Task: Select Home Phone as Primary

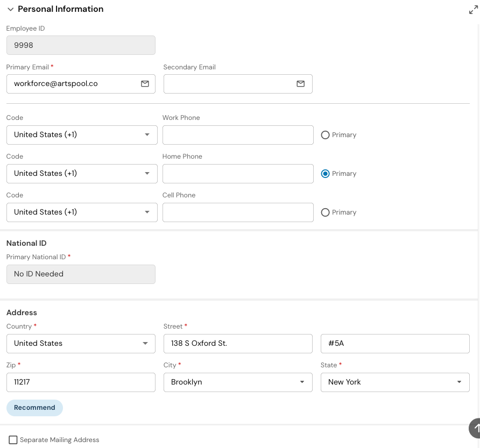Action: (325, 174)
